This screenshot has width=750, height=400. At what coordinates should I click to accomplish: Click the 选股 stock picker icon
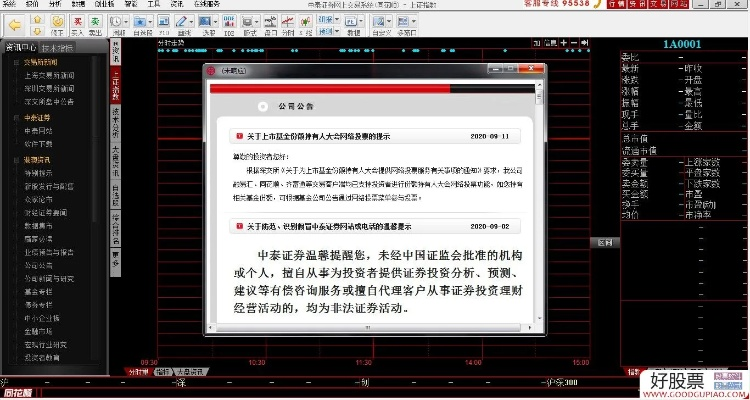coord(205,22)
